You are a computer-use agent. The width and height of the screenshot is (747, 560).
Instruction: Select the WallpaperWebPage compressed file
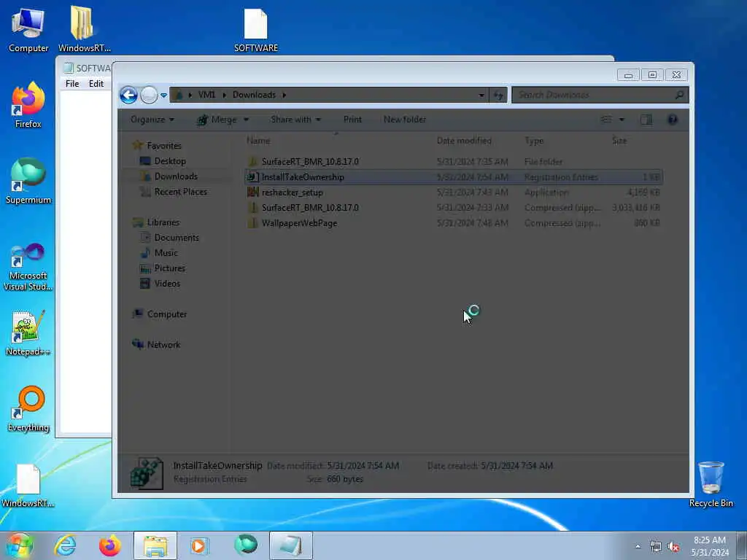(x=454, y=223)
